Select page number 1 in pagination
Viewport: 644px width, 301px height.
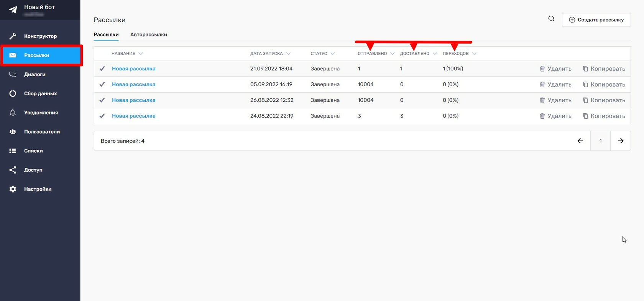pyautogui.click(x=600, y=141)
